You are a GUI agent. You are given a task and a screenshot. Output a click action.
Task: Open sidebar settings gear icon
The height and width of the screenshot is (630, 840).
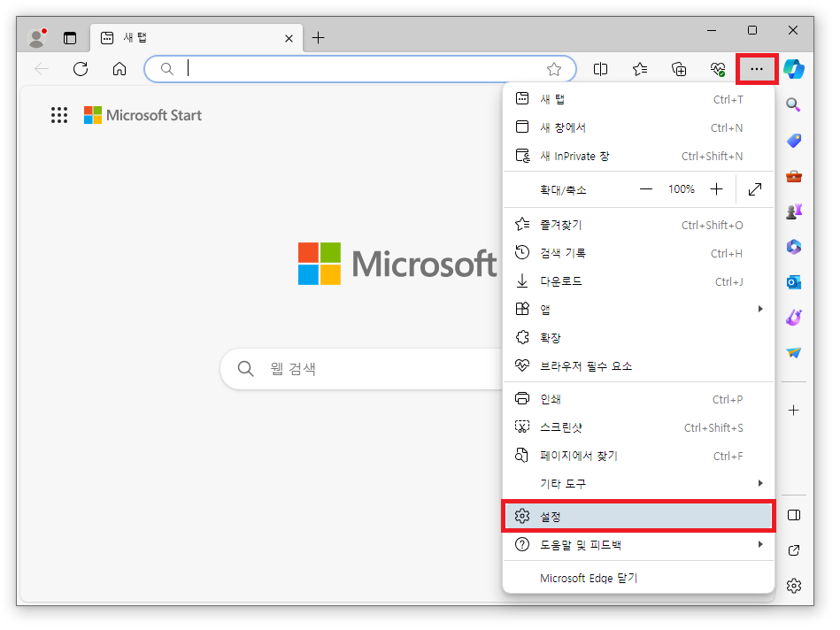[794, 586]
